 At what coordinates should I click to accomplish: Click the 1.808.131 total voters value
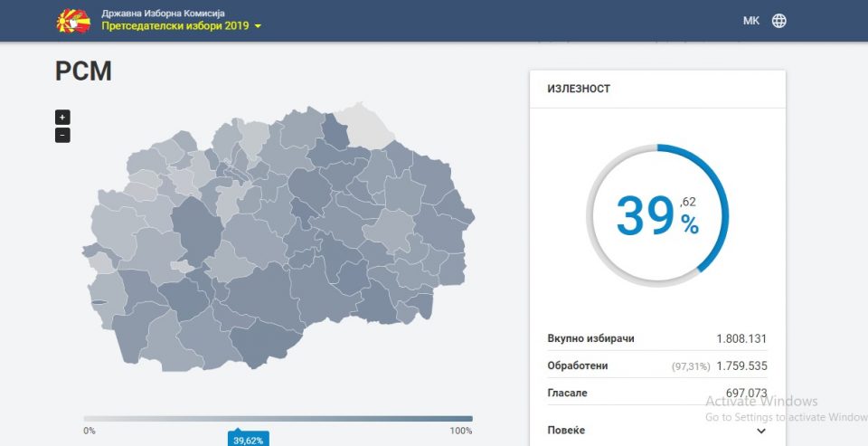click(x=741, y=338)
